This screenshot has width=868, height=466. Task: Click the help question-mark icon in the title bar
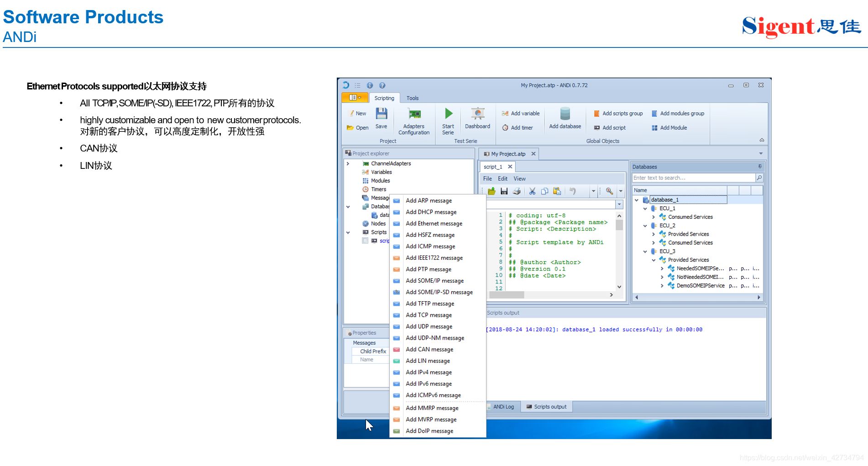382,85
